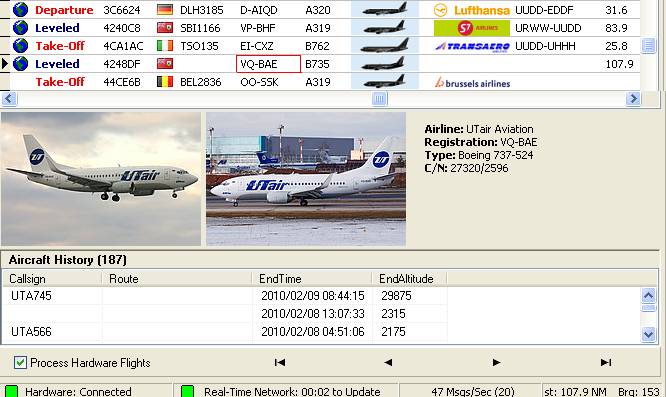The width and height of the screenshot is (666, 397).
Task: Click the green Hardware Connected status indicator
Action: pos(11,391)
